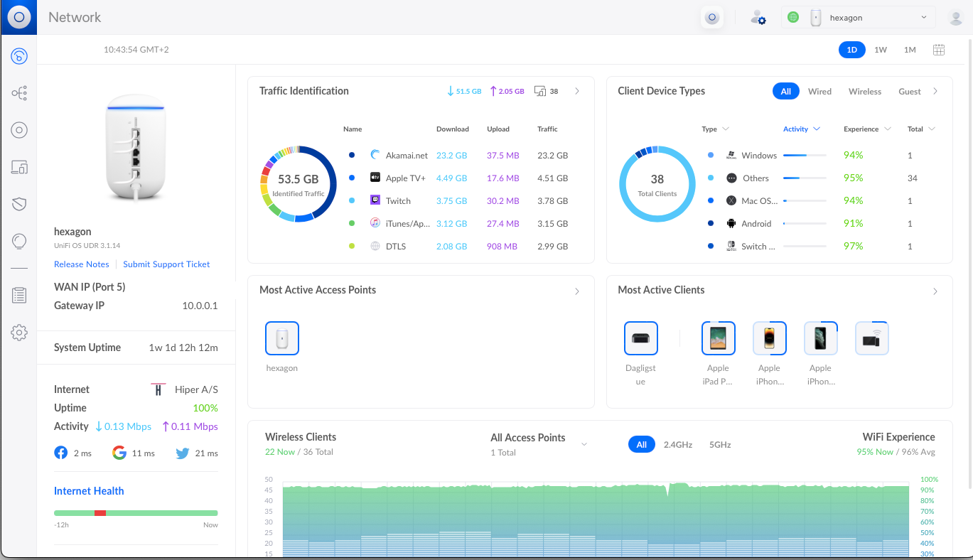Click the Twitter latency icon
Image resolution: width=973 pixels, height=560 pixels.
click(183, 453)
